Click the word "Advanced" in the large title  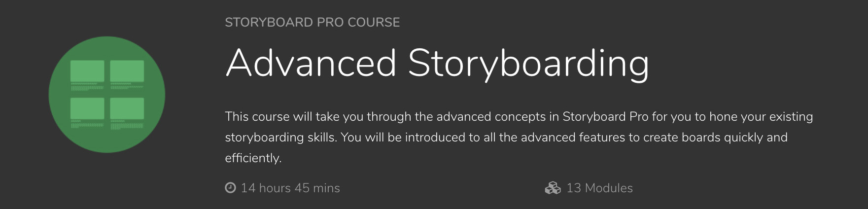[311, 63]
